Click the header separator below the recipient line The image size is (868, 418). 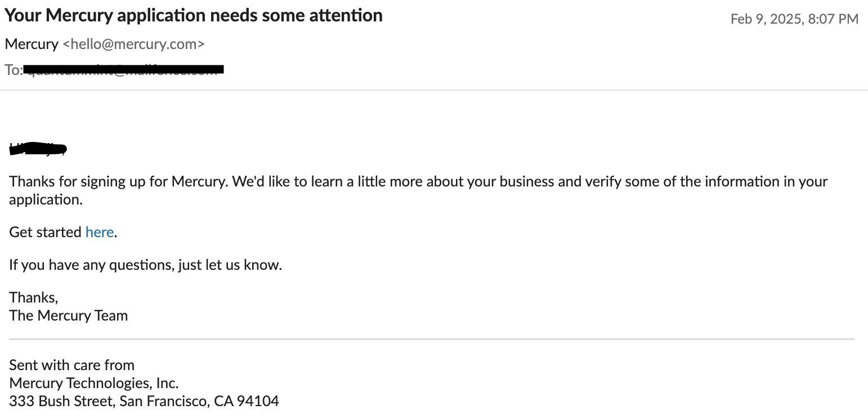(434, 90)
